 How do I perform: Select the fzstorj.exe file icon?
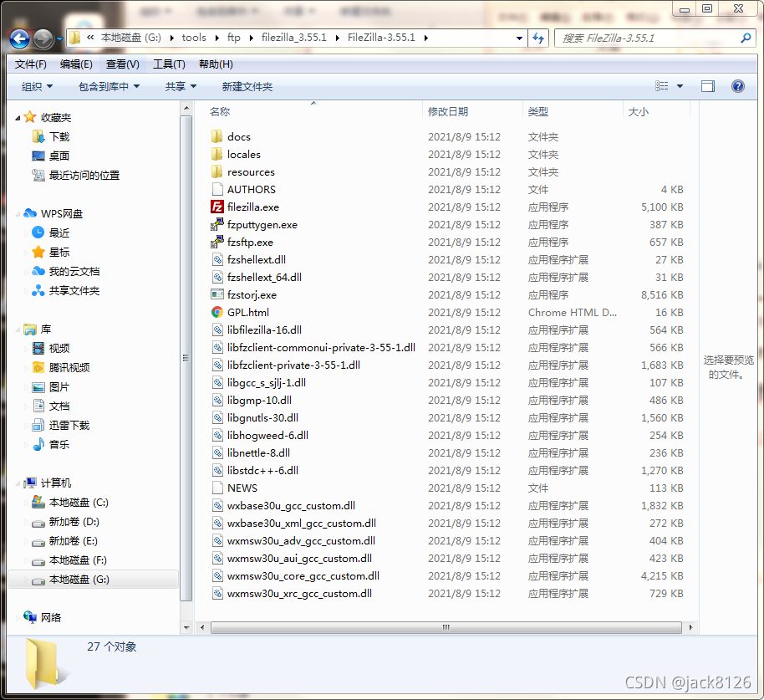point(216,294)
